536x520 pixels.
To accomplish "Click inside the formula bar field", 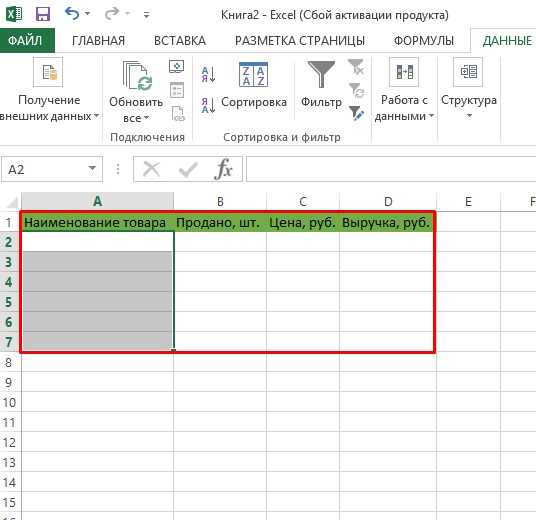I will (x=391, y=169).
